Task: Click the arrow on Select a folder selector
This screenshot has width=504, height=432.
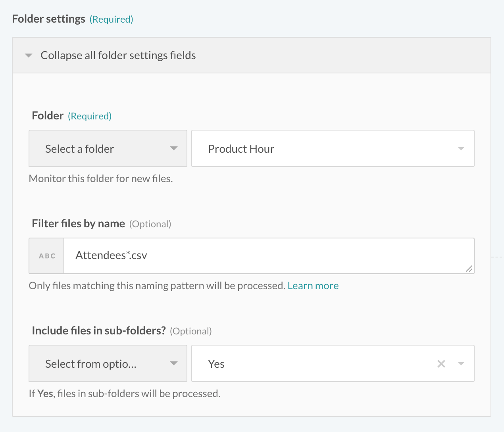Action: click(x=173, y=149)
